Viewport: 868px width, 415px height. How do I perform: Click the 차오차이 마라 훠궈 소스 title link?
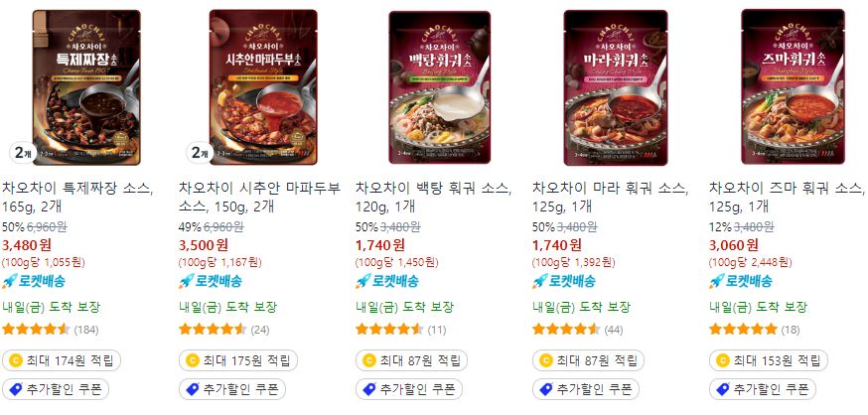(611, 197)
